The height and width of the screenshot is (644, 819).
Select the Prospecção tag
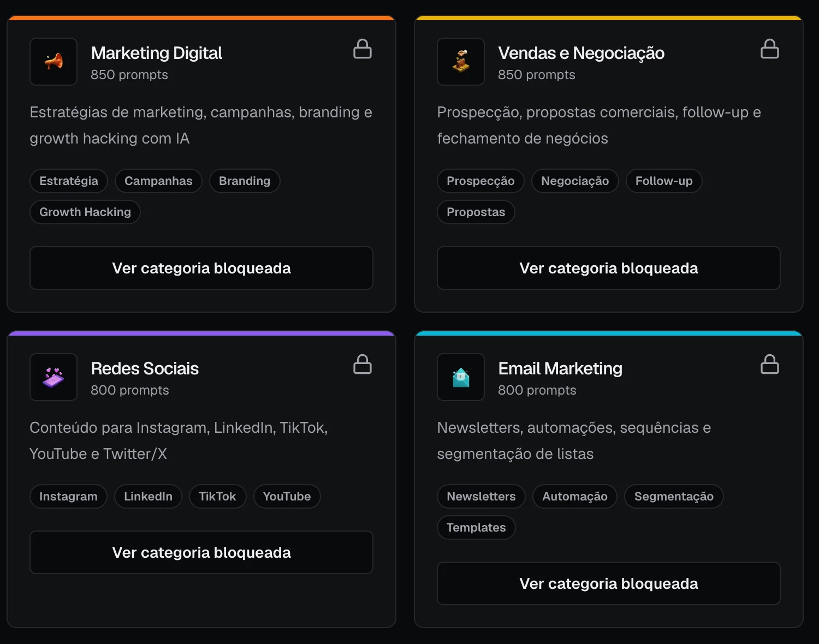coord(480,181)
